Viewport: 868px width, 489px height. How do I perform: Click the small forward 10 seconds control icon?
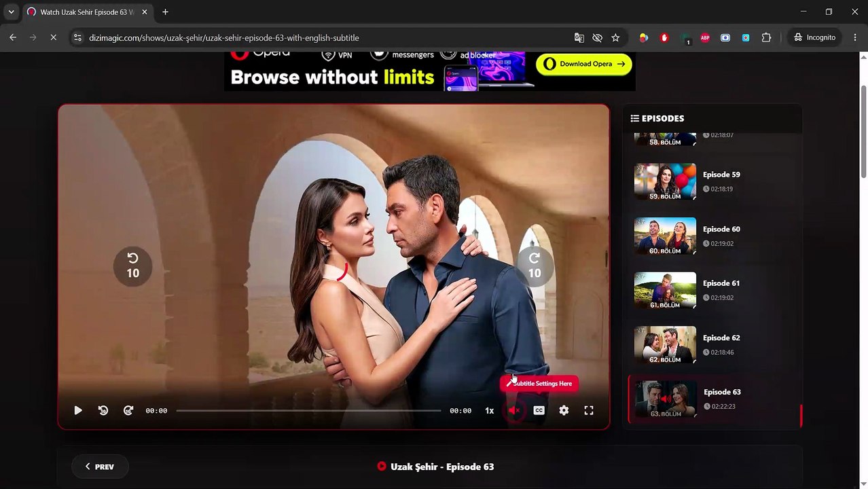128,410
